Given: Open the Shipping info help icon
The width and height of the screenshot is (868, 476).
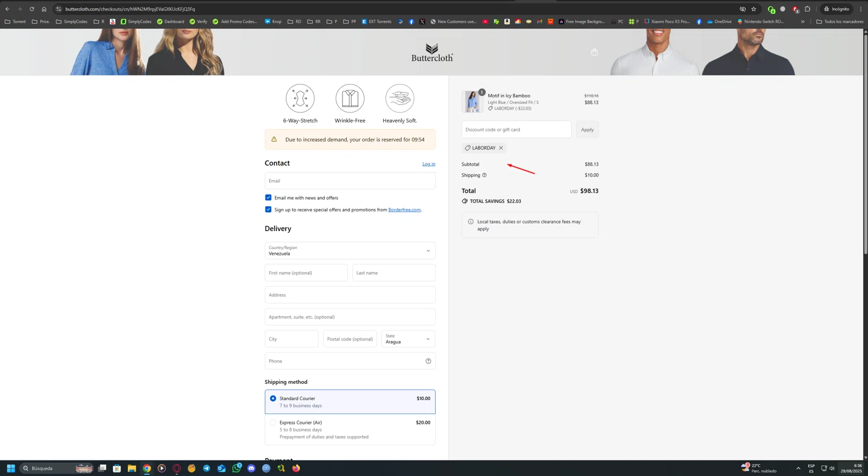Looking at the screenshot, I should click(484, 175).
